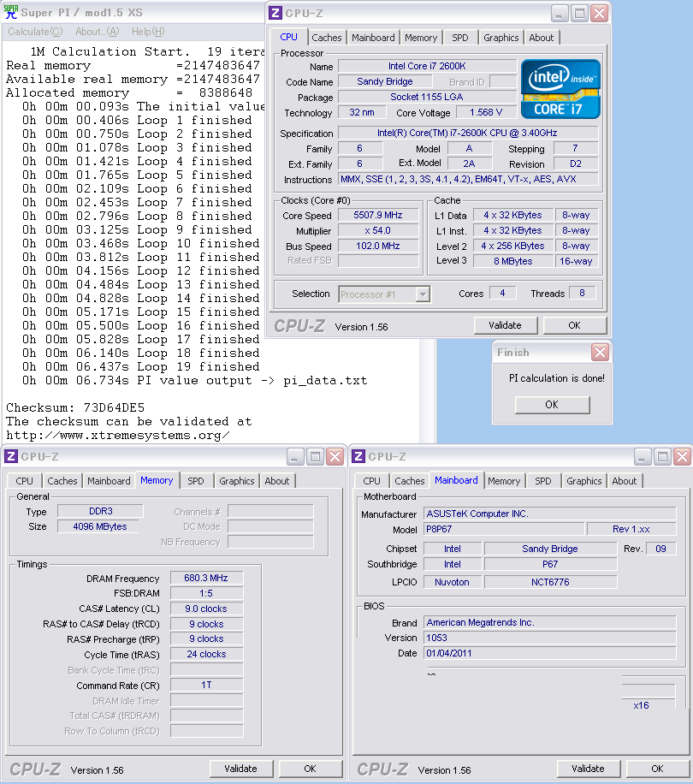The width and height of the screenshot is (693, 784).
Task: Click OK in the top CPU-Z processor window
Action: [x=575, y=325]
